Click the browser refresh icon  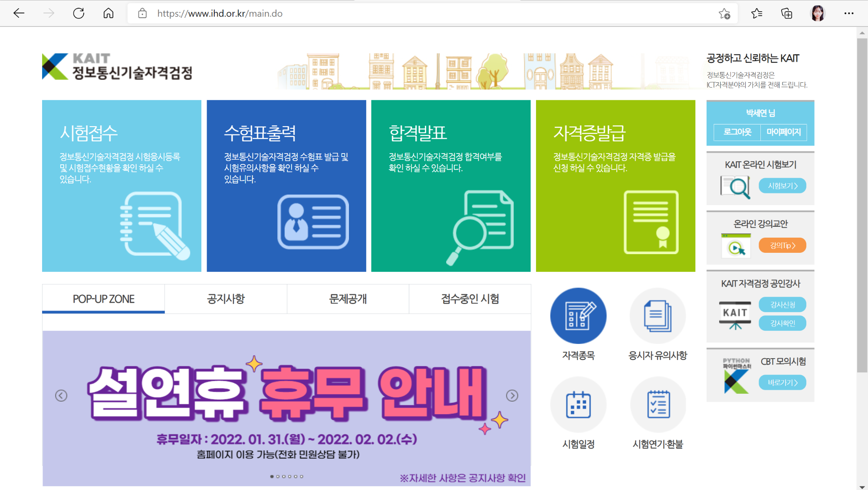[x=79, y=13]
